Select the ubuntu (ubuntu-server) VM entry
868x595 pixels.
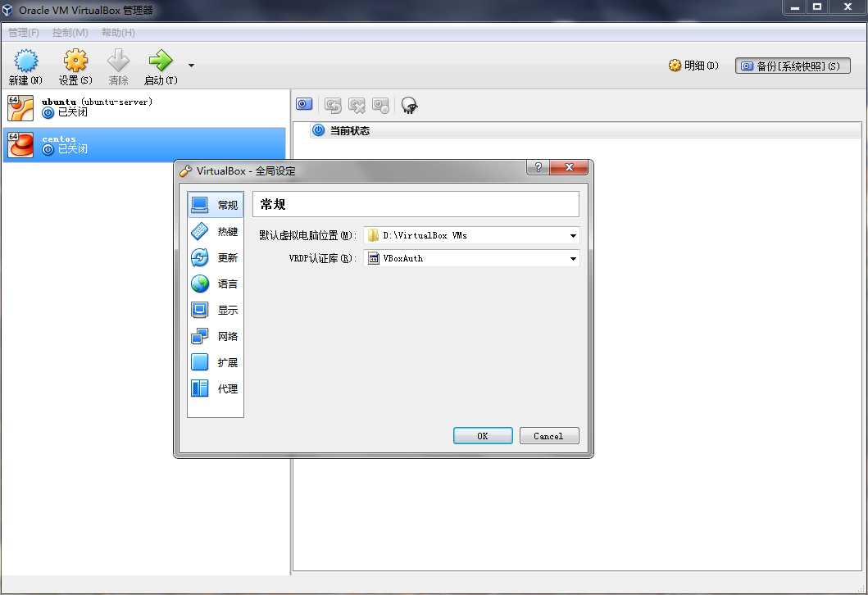tap(144, 107)
